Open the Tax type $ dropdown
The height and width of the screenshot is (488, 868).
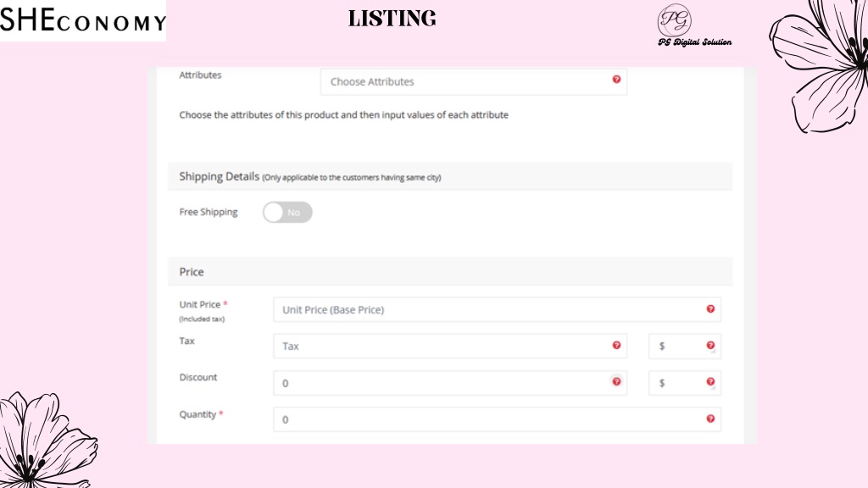tap(684, 347)
